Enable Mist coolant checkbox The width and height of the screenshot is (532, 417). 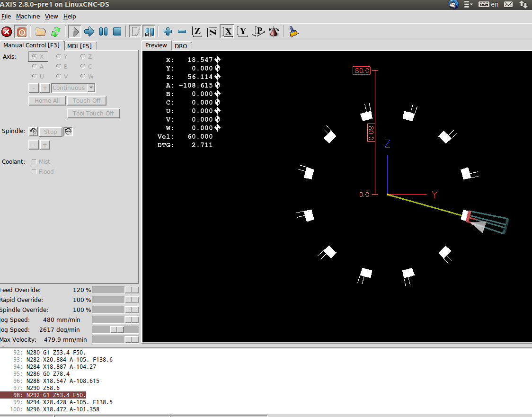34,161
